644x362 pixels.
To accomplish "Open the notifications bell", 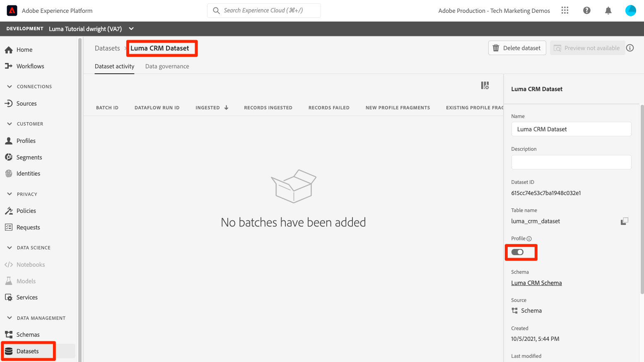I will tap(608, 10).
